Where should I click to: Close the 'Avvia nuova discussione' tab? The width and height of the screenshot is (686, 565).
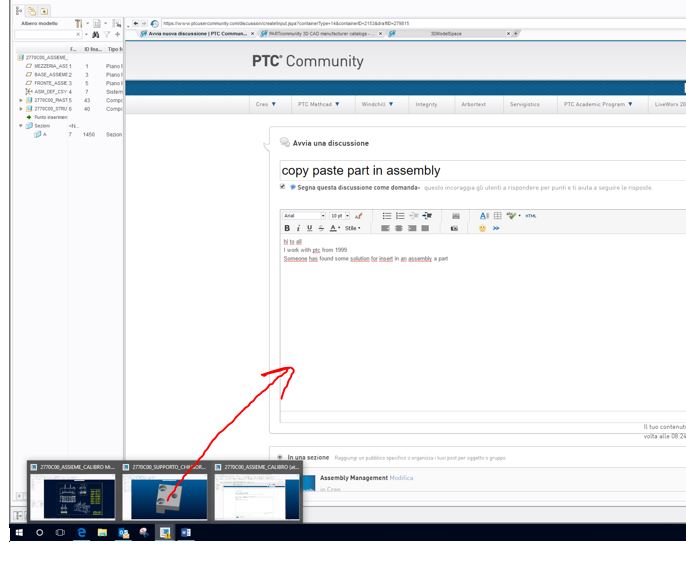(252, 34)
